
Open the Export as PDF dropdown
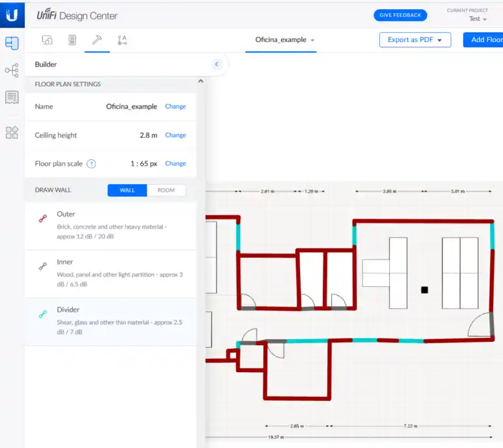point(415,40)
